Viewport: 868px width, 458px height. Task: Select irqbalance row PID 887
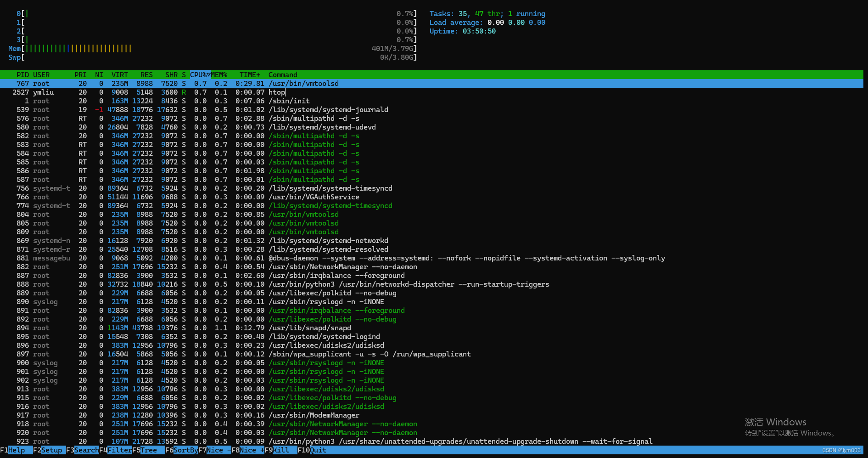[431, 276]
